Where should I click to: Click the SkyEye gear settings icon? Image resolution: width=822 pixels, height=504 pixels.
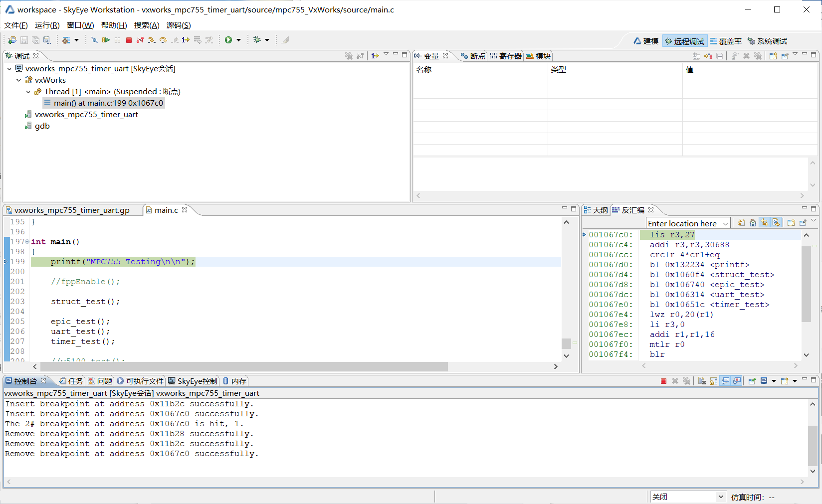click(x=65, y=40)
